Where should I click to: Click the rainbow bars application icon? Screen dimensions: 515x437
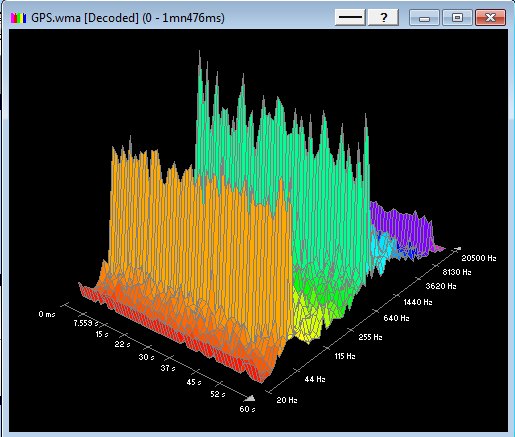coord(18,18)
